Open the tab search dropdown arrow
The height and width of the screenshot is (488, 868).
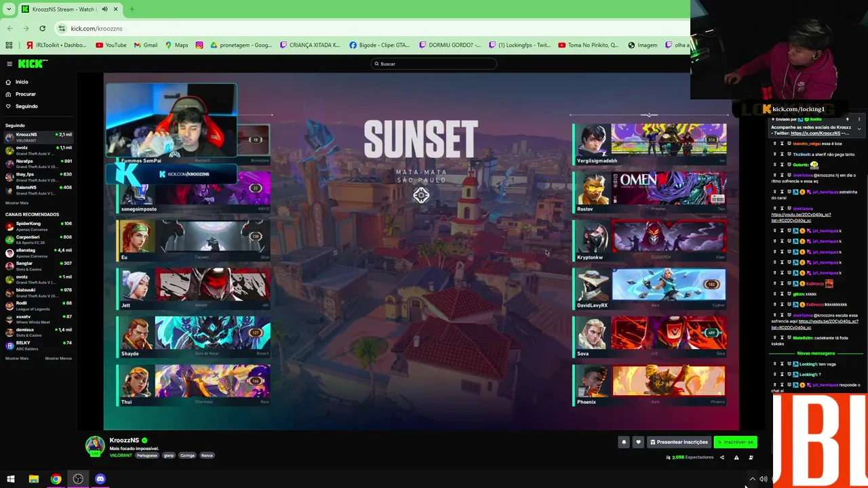(x=9, y=9)
